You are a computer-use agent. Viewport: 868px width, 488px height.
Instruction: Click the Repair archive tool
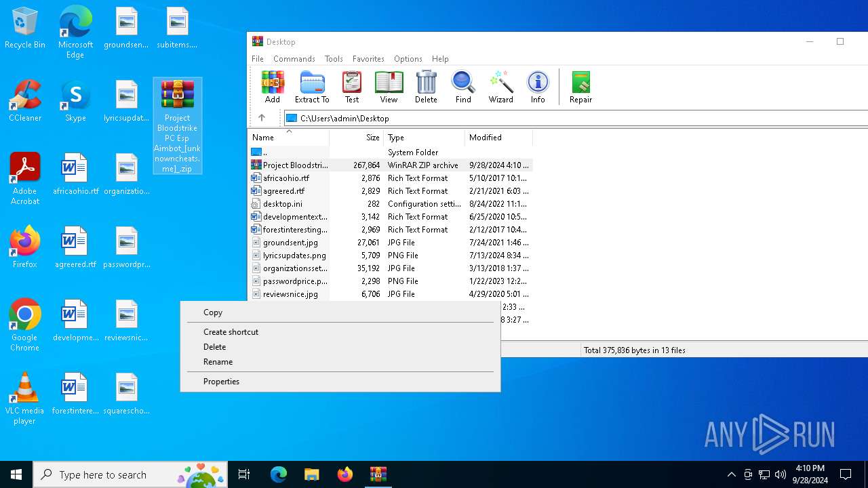click(580, 87)
